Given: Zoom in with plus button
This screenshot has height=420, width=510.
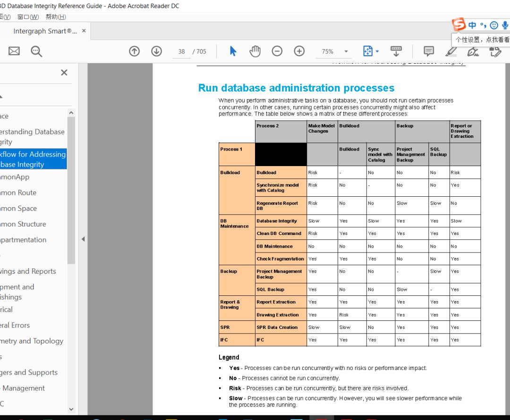Looking at the screenshot, I should 299,51.
